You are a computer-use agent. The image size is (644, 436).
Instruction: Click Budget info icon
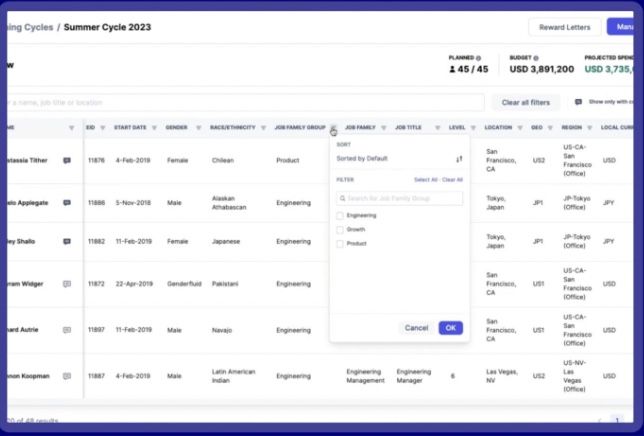coord(536,58)
